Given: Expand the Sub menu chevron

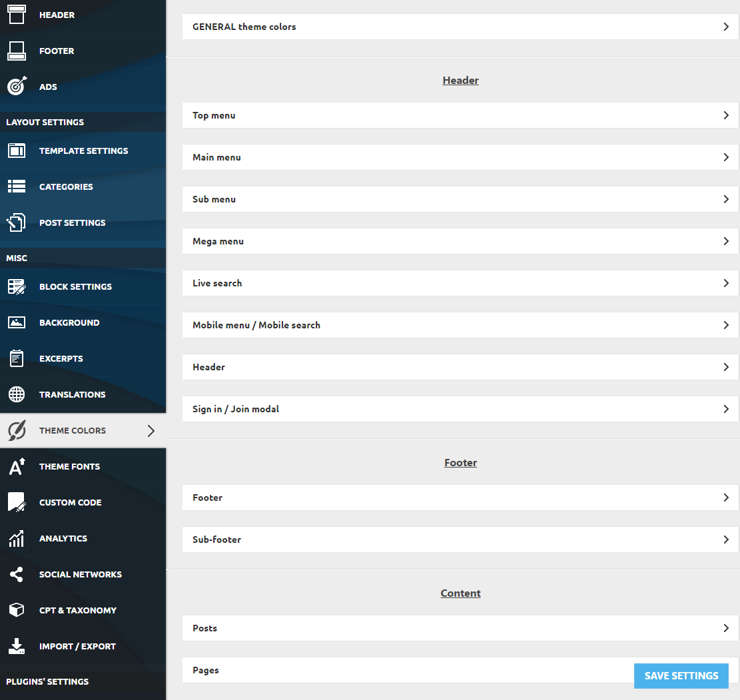Looking at the screenshot, I should [x=726, y=199].
